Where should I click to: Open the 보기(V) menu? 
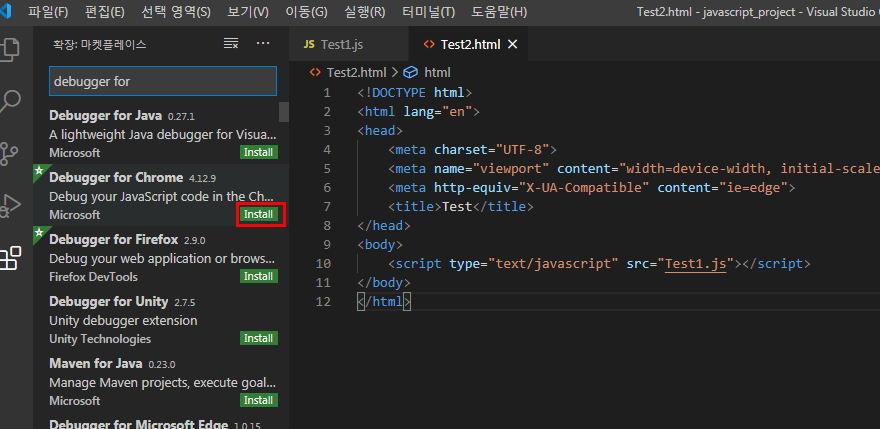(248, 12)
